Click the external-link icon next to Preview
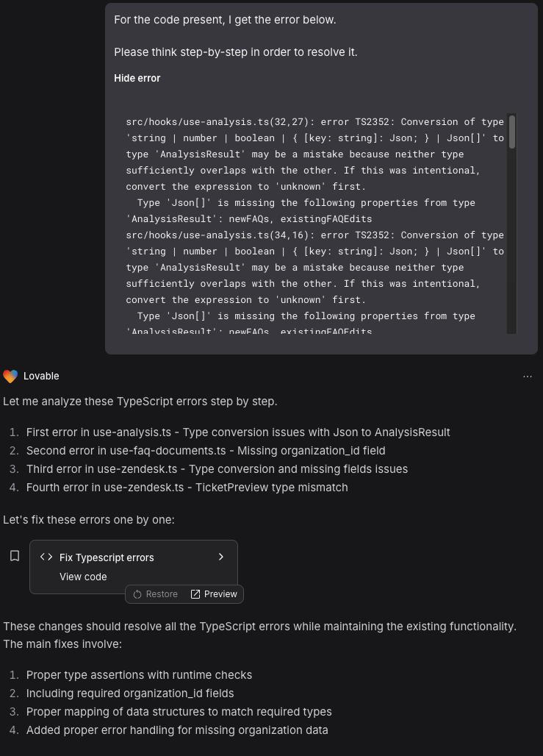 (195, 594)
